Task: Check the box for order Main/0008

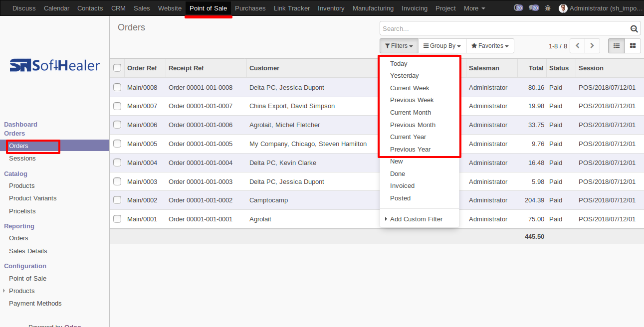Action: coord(117,87)
